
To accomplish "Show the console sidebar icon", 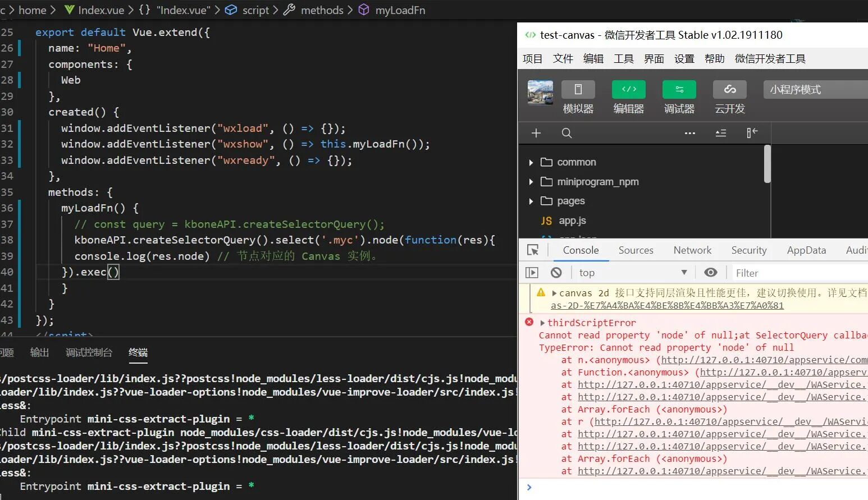I will 532,273.
